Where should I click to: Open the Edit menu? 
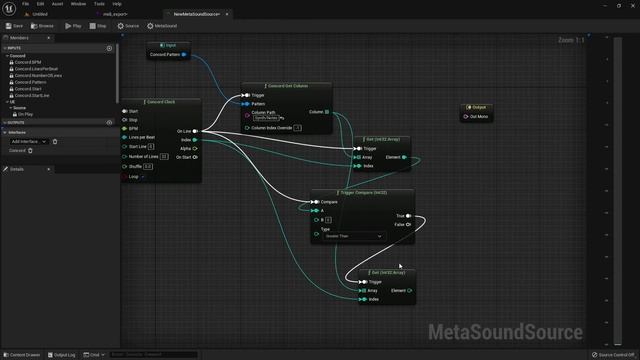point(40,4)
